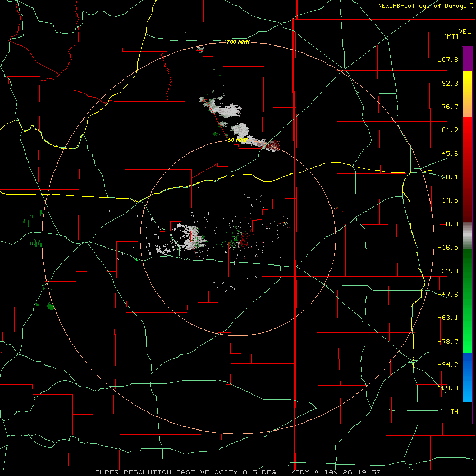This screenshot has height=476, width=476.
Task: Select the -32.0 legend value
Action: (x=448, y=271)
